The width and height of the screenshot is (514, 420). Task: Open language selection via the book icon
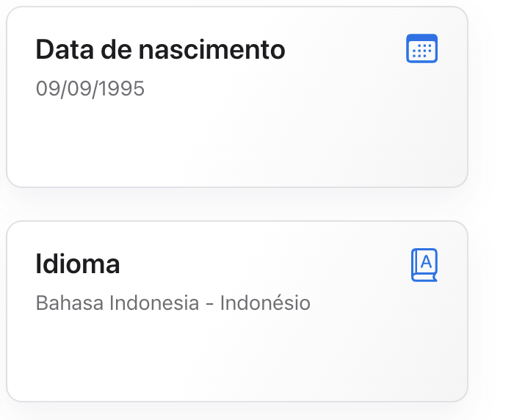click(424, 264)
